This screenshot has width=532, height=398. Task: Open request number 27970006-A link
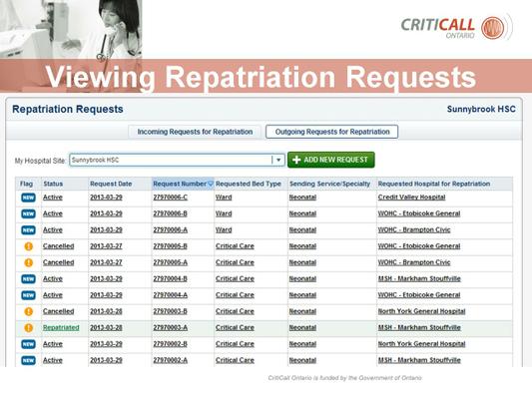(x=170, y=229)
